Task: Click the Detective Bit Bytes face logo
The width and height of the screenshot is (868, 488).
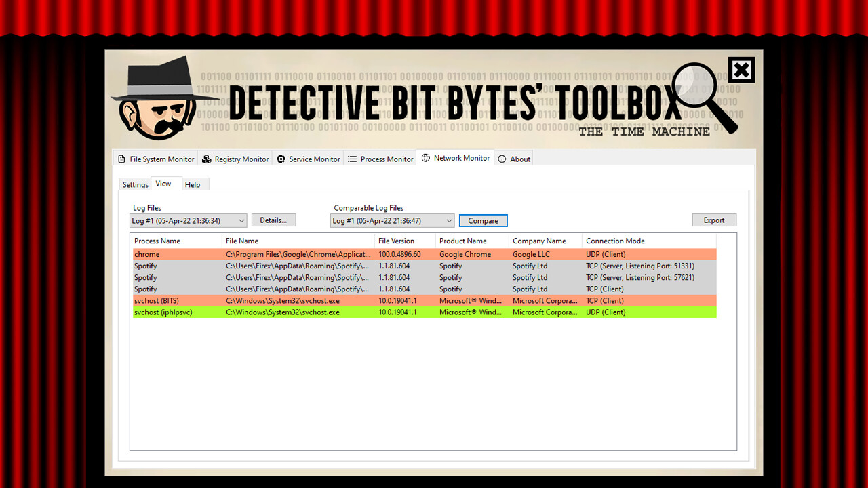Action: tap(163, 98)
